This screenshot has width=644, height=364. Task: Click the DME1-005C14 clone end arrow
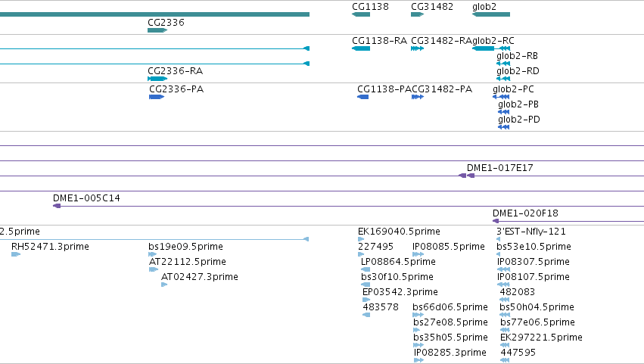pos(57,206)
